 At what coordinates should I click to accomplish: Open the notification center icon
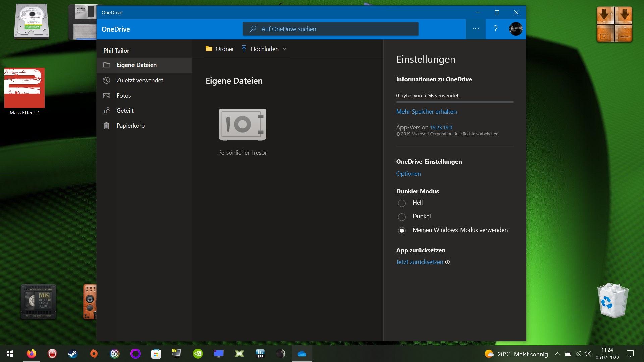(x=630, y=354)
